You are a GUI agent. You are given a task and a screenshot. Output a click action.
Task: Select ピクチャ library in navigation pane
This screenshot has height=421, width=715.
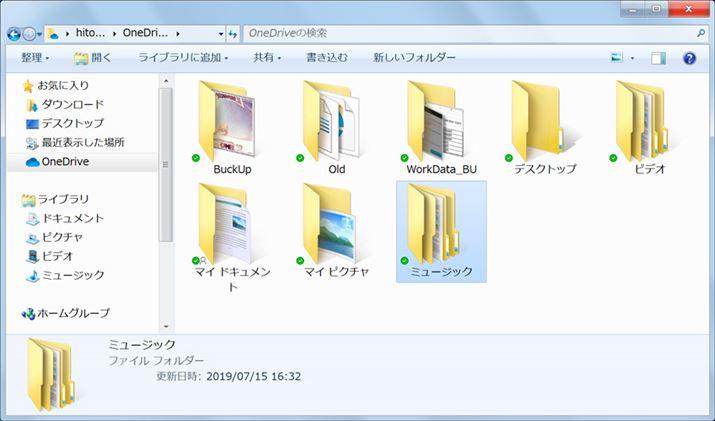coord(55,237)
